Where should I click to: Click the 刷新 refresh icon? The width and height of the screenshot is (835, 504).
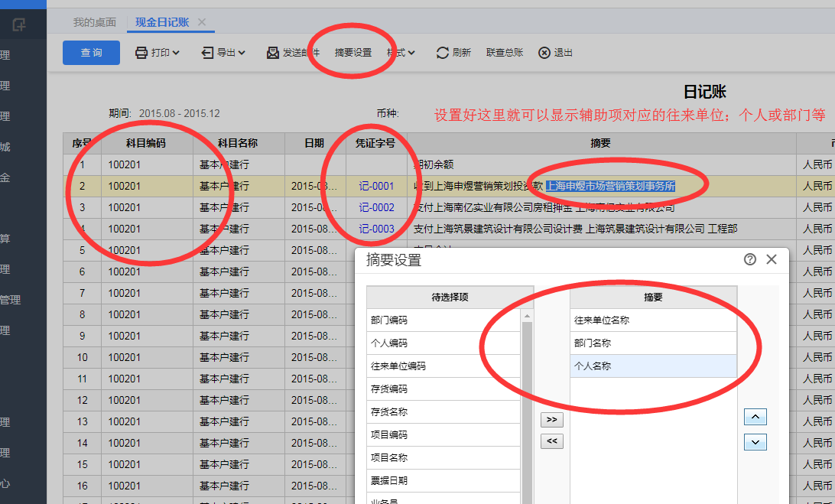(x=442, y=53)
